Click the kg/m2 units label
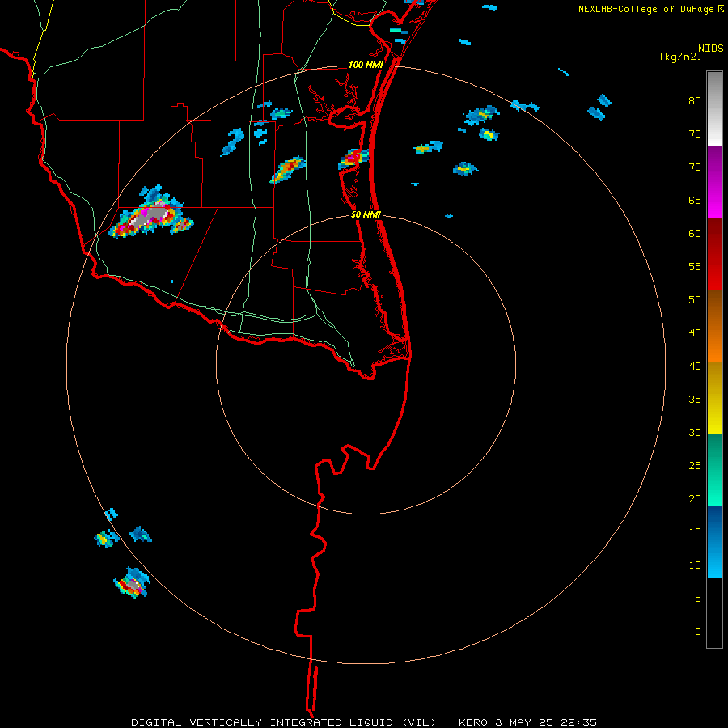The width and height of the screenshot is (728, 728). pos(680,57)
